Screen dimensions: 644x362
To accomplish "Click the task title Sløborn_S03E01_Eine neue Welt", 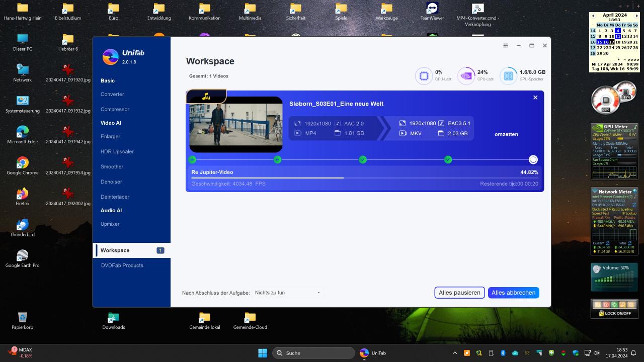I will pos(336,104).
